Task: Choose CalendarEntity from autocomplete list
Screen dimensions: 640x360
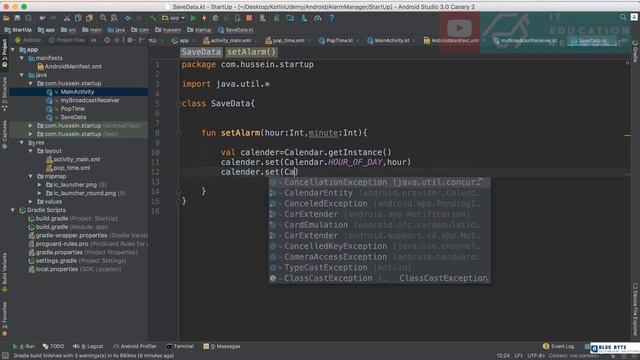Action: pos(379,193)
